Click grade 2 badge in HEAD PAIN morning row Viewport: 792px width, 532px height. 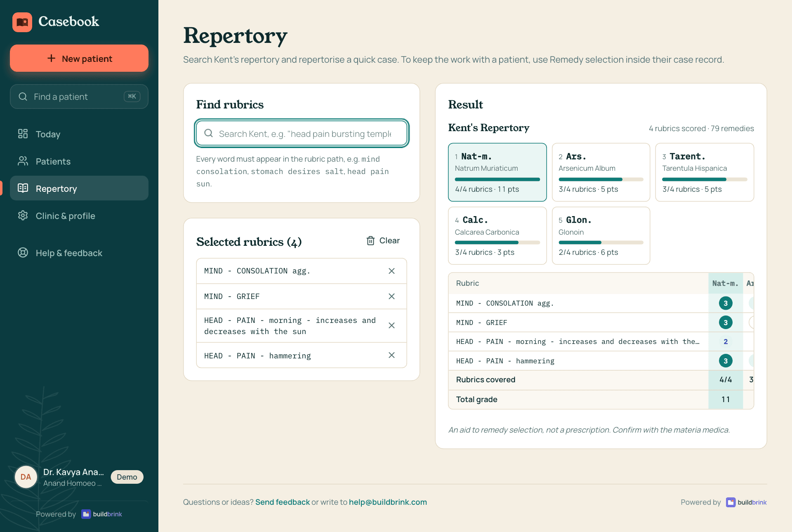click(726, 341)
